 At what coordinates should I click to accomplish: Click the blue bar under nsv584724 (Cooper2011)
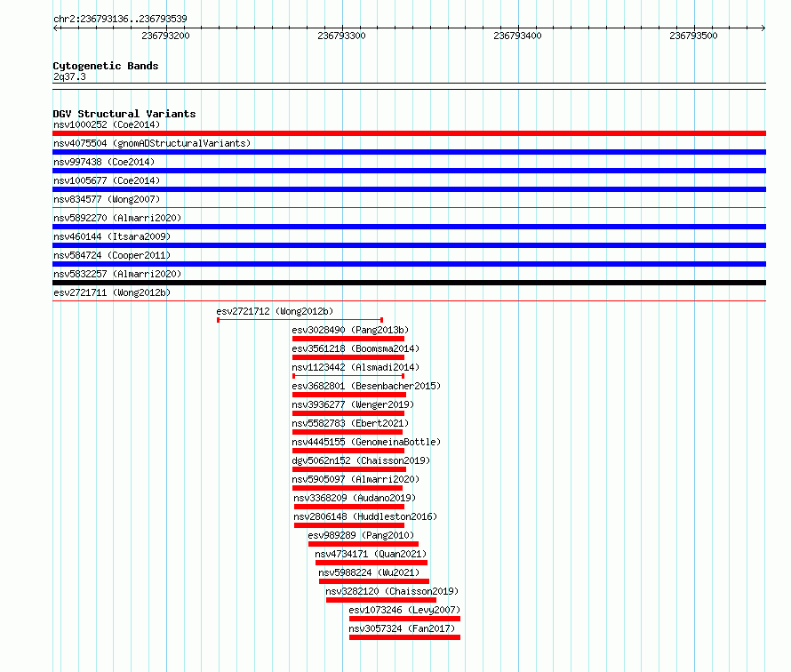click(409, 264)
